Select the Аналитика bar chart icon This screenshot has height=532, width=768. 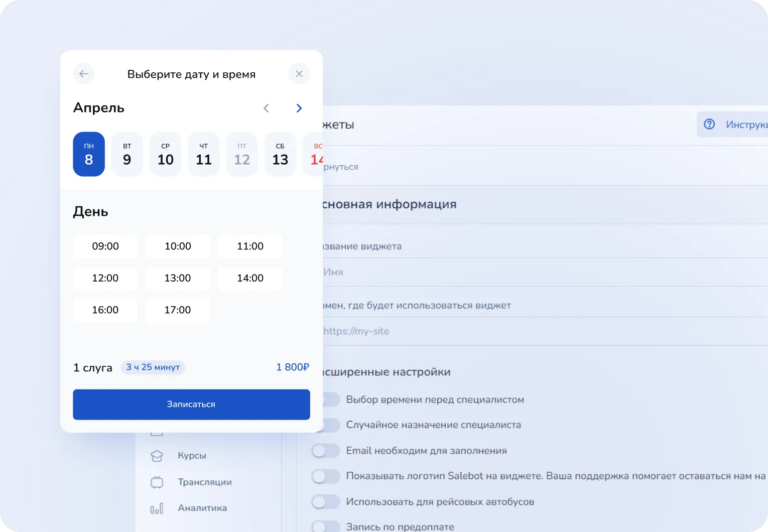point(157,508)
